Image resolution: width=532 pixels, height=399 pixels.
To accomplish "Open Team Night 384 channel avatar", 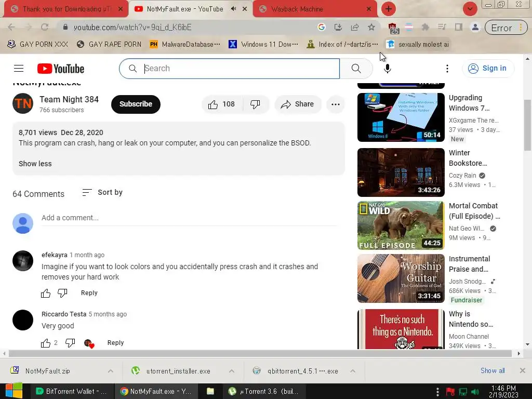I will coord(23,103).
